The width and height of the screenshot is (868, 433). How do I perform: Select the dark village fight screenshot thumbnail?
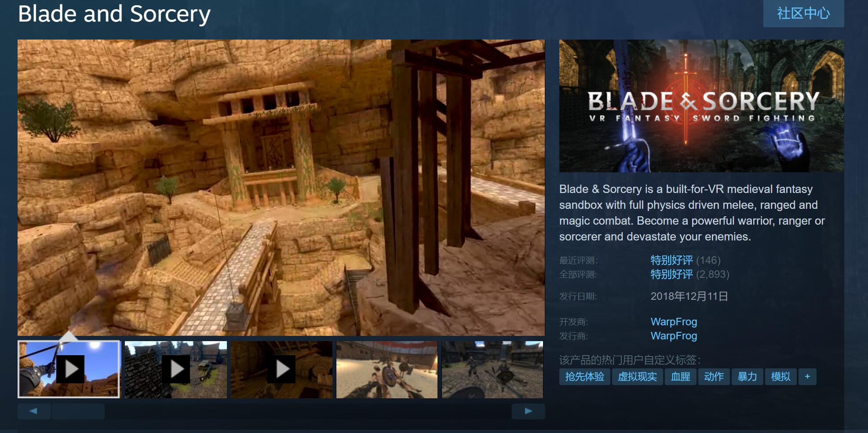492,370
